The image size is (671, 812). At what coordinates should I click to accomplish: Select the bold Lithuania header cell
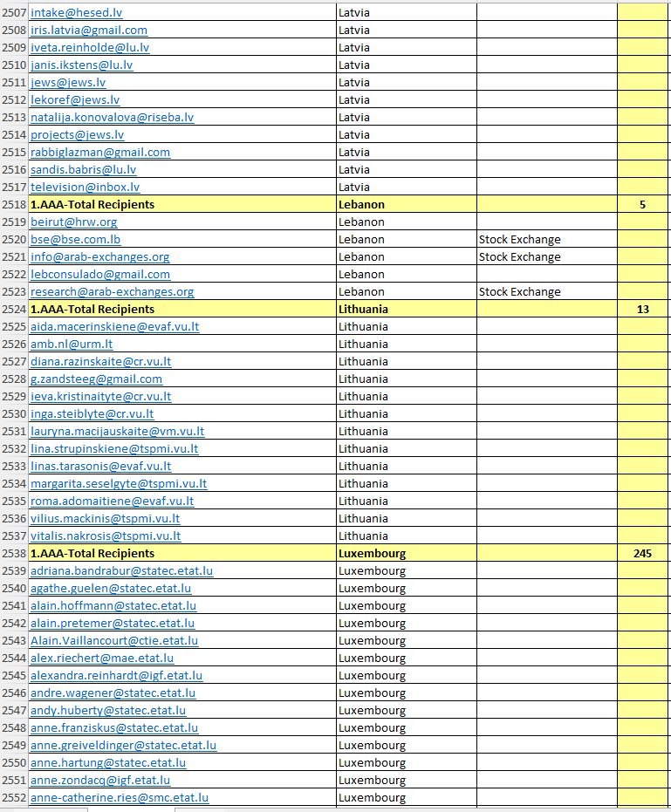(407, 309)
